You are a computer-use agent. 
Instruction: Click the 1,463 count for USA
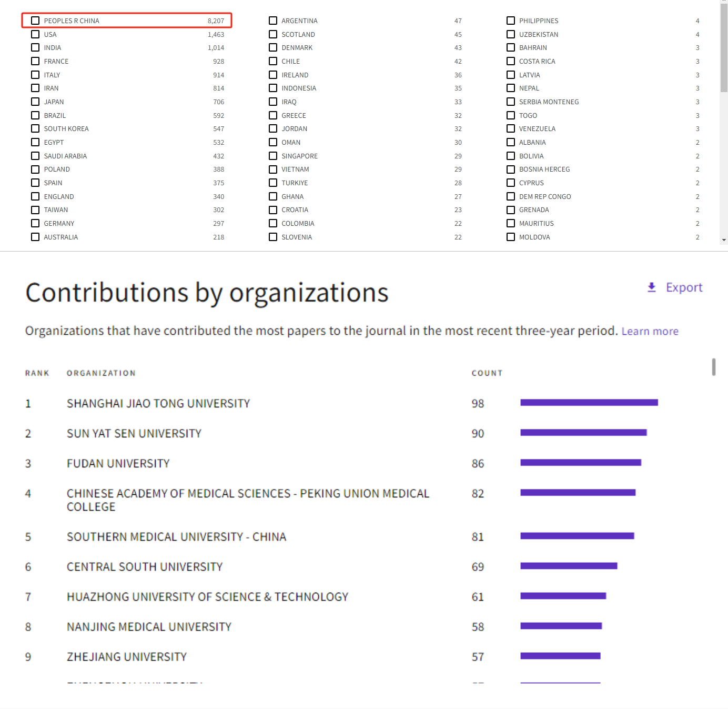tap(216, 34)
